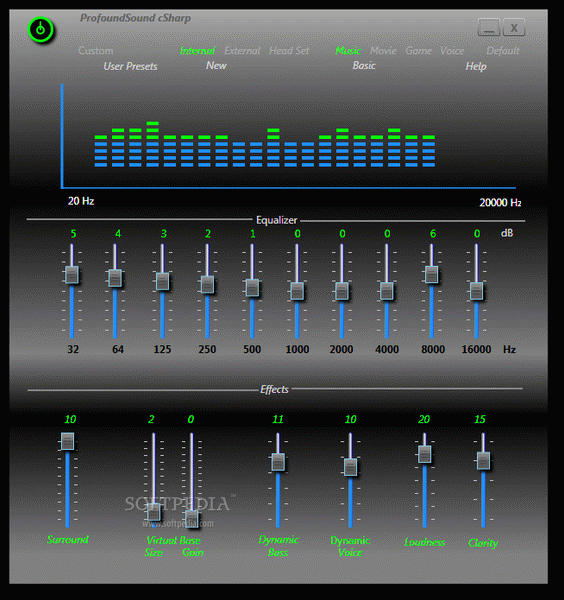This screenshot has height=600, width=564.
Task: Click the Equalizer section heading
Action: [276, 220]
